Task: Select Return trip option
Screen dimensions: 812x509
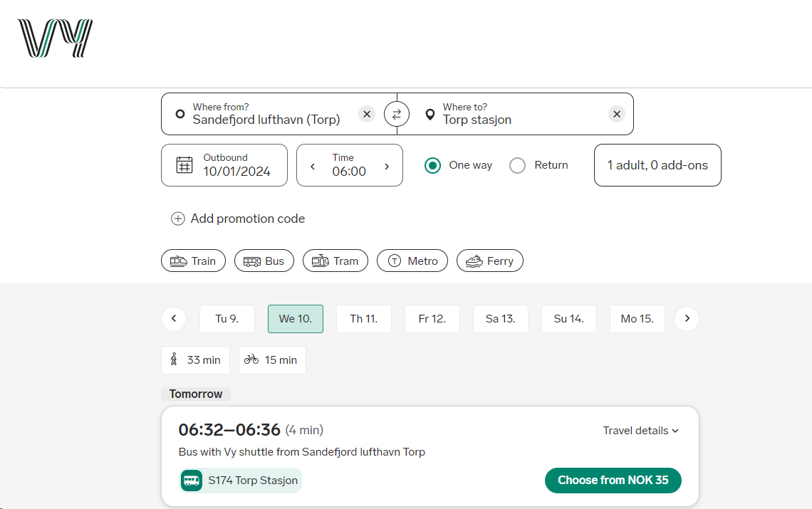Action: 517,166
